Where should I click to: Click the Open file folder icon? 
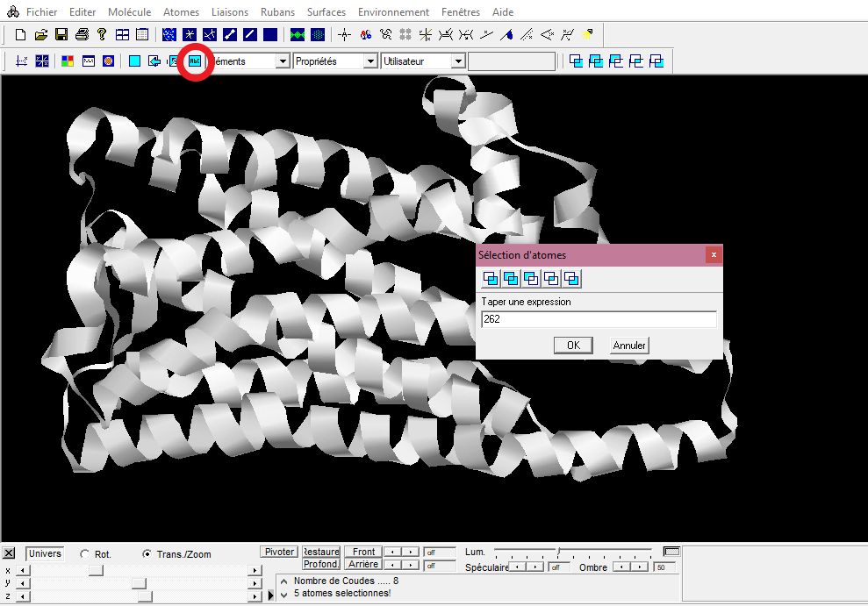[x=40, y=35]
